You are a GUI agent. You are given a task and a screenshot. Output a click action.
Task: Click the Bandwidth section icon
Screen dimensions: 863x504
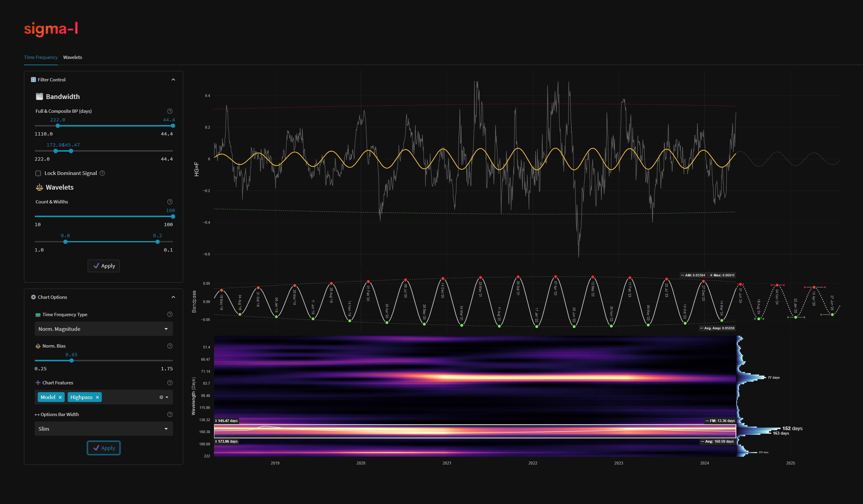40,97
